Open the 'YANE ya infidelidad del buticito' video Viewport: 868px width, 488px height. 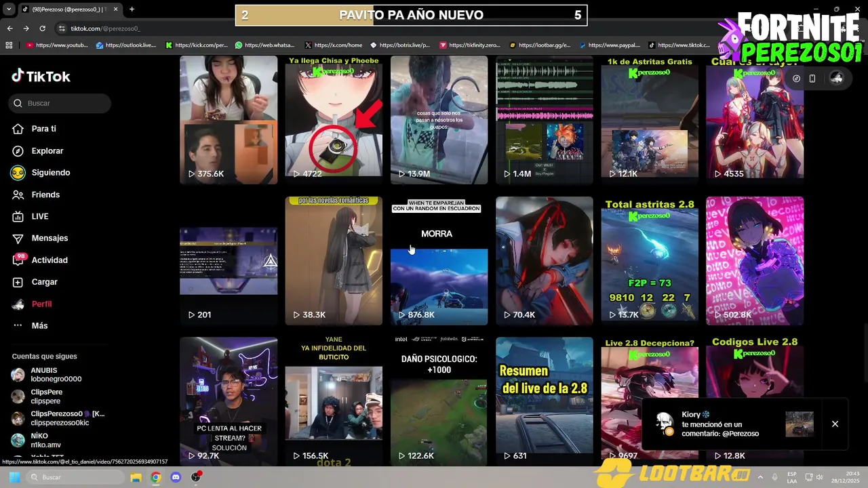coord(334,401)
